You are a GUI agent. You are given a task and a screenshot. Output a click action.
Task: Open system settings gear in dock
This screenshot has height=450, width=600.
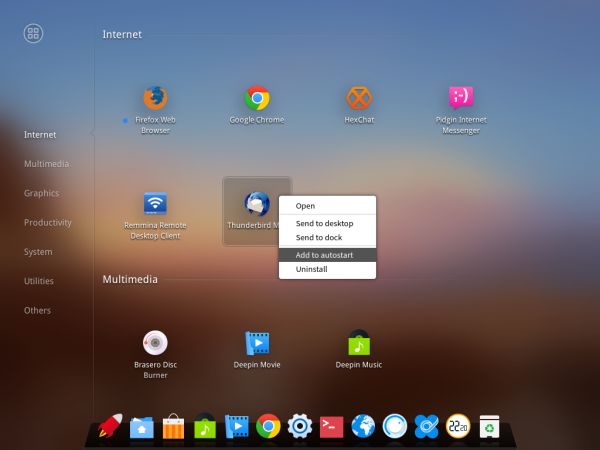coord(300,426)
